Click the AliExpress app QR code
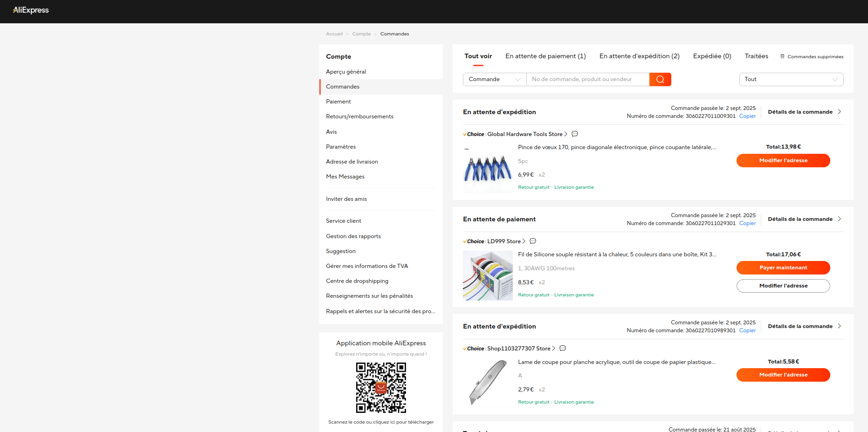Image resolution: width=868 pixels, height=432 pixels. [381, 388]
